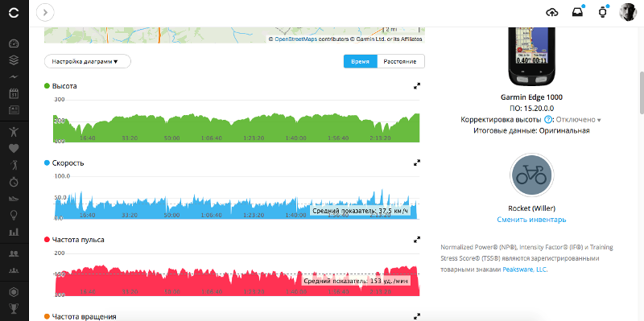Click the green Высота color dot
The image size is (644, 321).
point(47,86)
